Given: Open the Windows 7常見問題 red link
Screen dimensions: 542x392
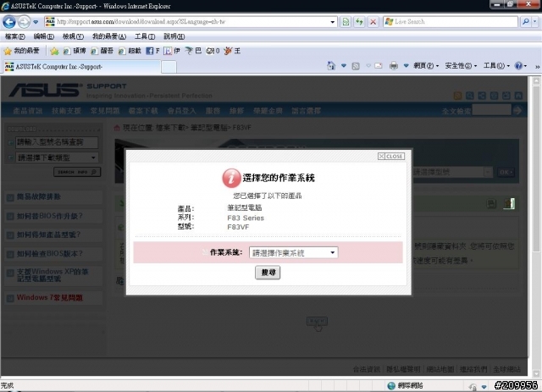Looking at the screenshot, I should (x=49, y=298).
